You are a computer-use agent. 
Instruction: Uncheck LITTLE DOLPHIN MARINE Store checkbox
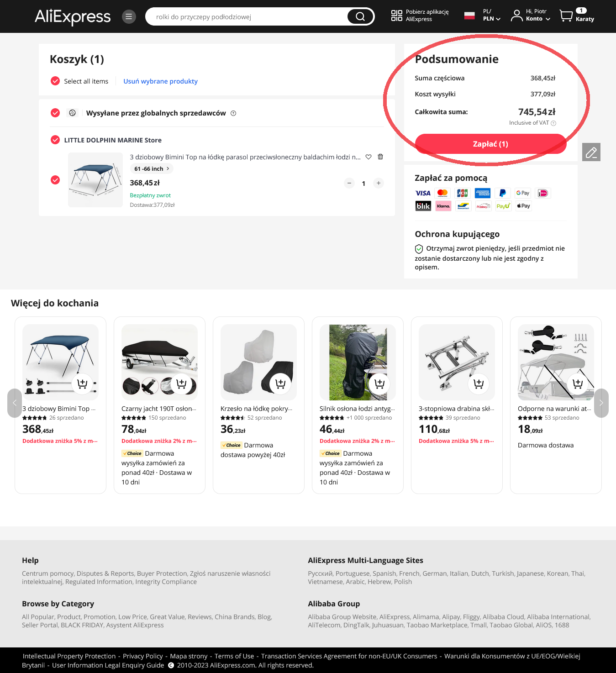[x=55, y=140]
